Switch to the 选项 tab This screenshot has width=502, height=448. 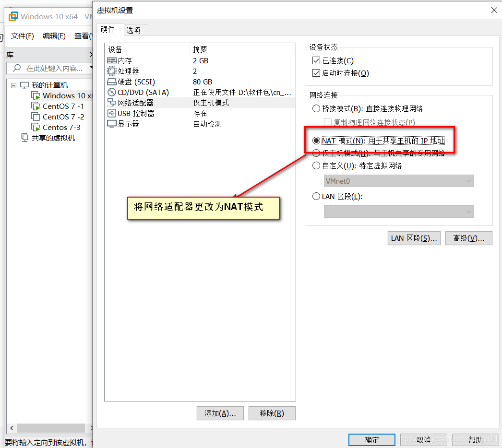click(x=135, y=30)
